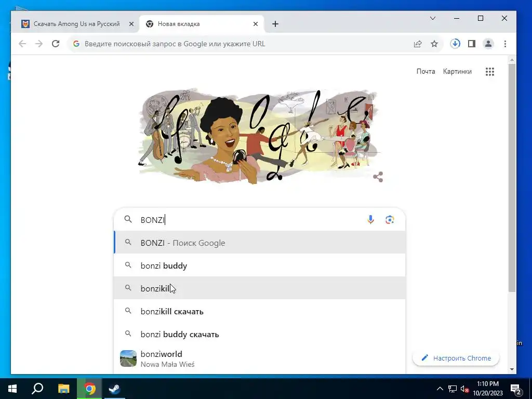532x399 pixels.
Task: Open Chrome downloads icon
Action: (x=455, y=44)
